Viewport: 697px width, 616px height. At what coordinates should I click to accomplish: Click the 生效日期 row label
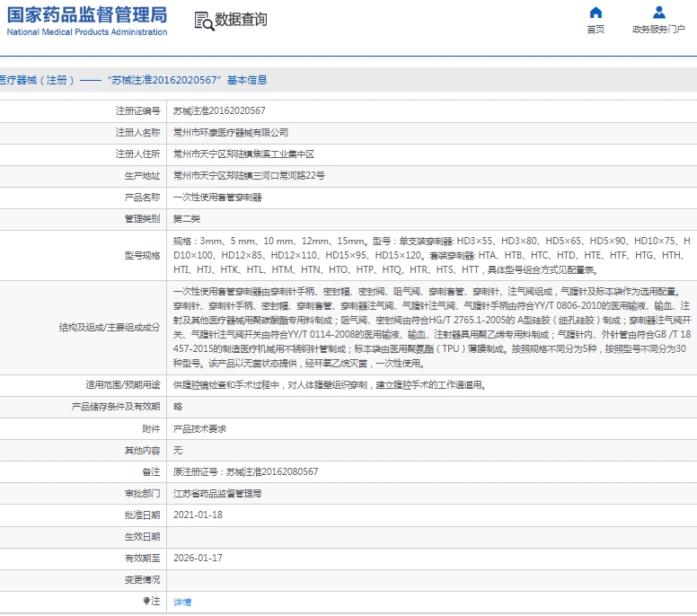pos(142,536)
